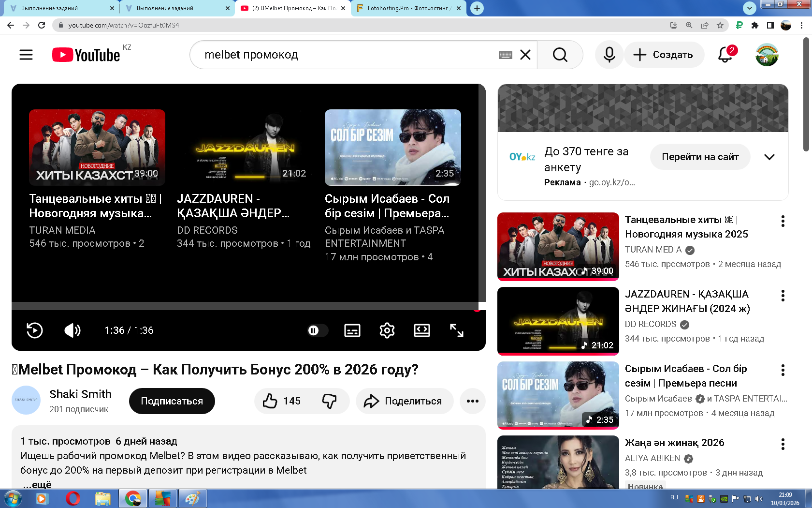Image resolution: width=812 pixels, height=508 pixels.
Task: Click the voice search microphone icon
Action: tap(609, 55)
